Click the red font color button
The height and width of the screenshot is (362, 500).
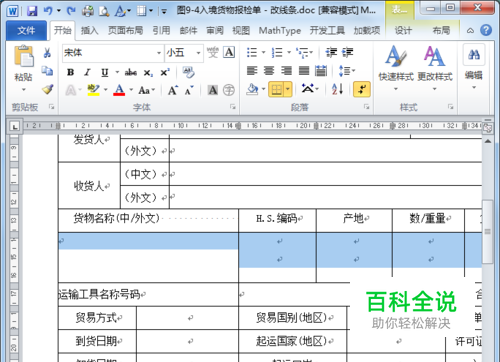[119, 90]
